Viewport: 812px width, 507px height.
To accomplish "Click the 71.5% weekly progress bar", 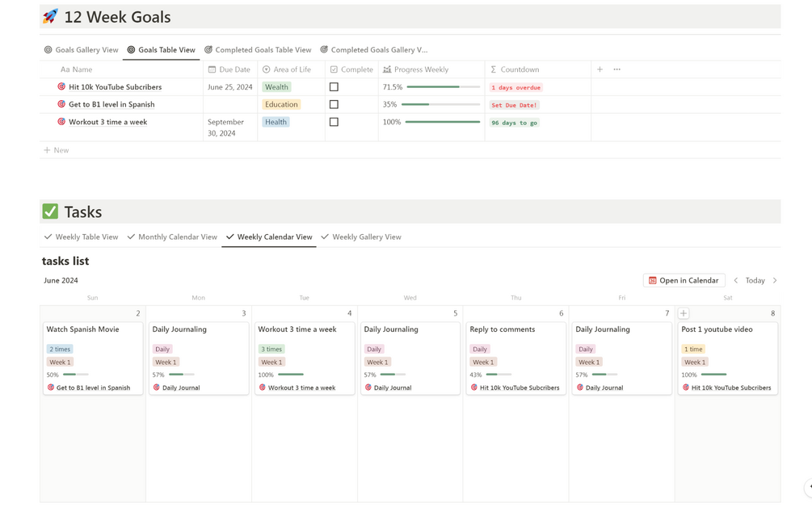I will click(x=443, y=87).
